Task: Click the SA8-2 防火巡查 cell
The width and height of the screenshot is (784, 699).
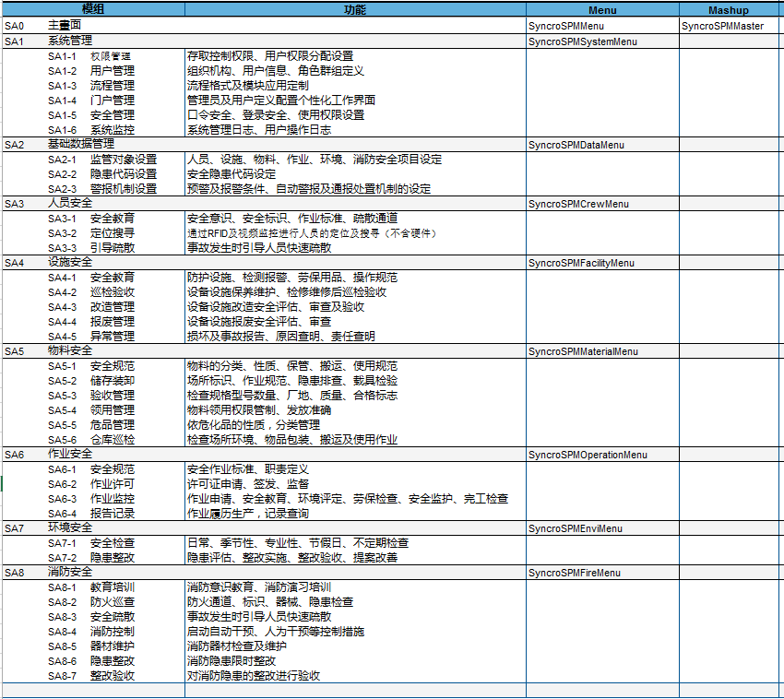Action: 93,602
